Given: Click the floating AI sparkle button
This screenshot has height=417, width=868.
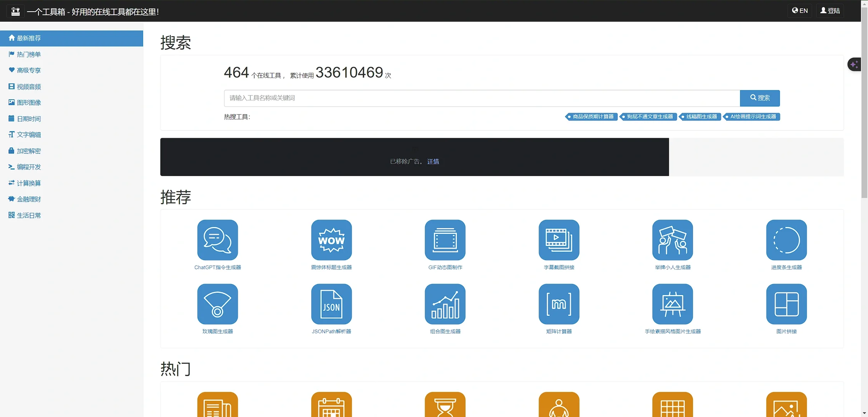Looking at the screenshot, I should tap(854, 64).
